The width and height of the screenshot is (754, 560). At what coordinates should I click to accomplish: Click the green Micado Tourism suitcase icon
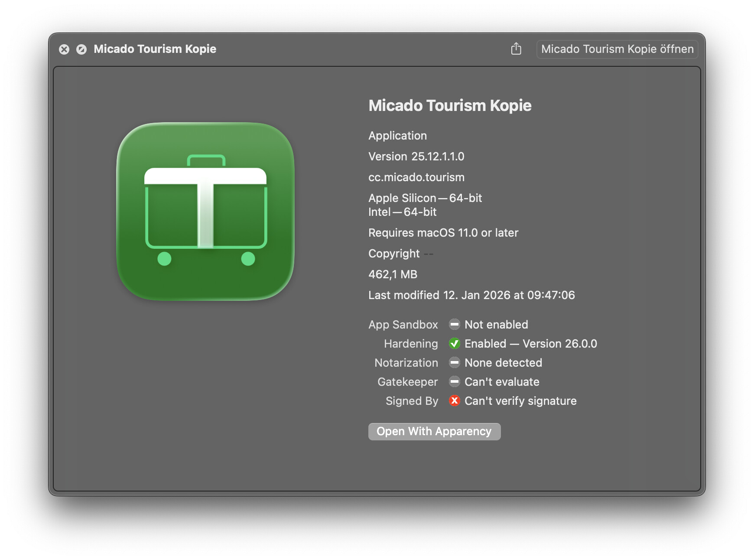(x=205, y=212)
